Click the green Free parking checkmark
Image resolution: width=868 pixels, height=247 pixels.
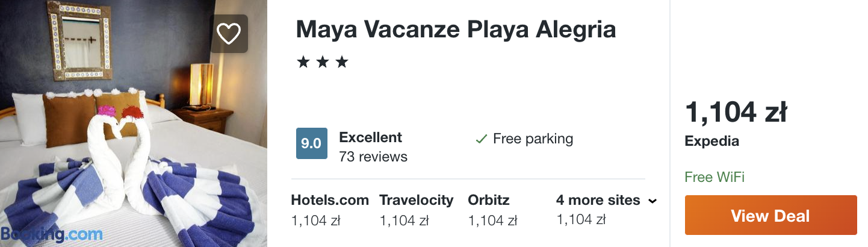pos(481,139)
